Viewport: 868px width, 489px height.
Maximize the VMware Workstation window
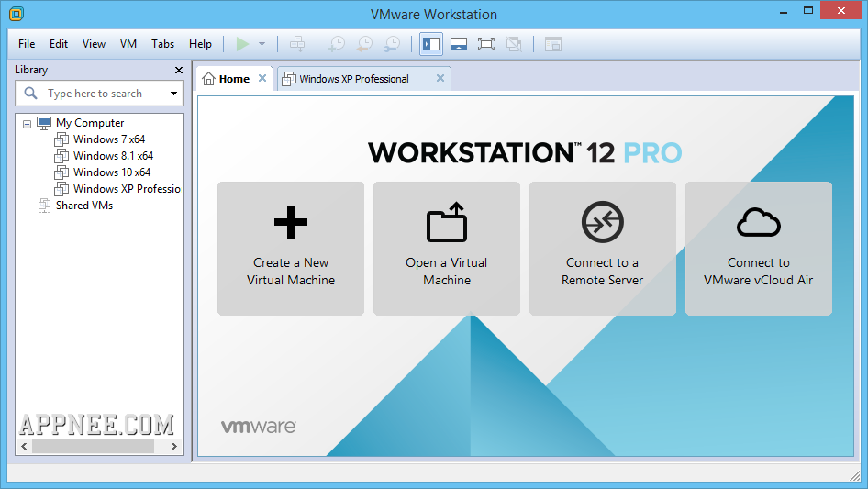[x=808, y=11]
